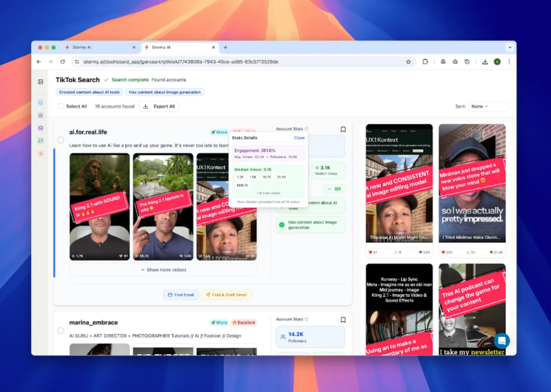The width and height of the screenshot is (551, 392).
Task: Click the browser address bar URL
Action: click(181, 61)
